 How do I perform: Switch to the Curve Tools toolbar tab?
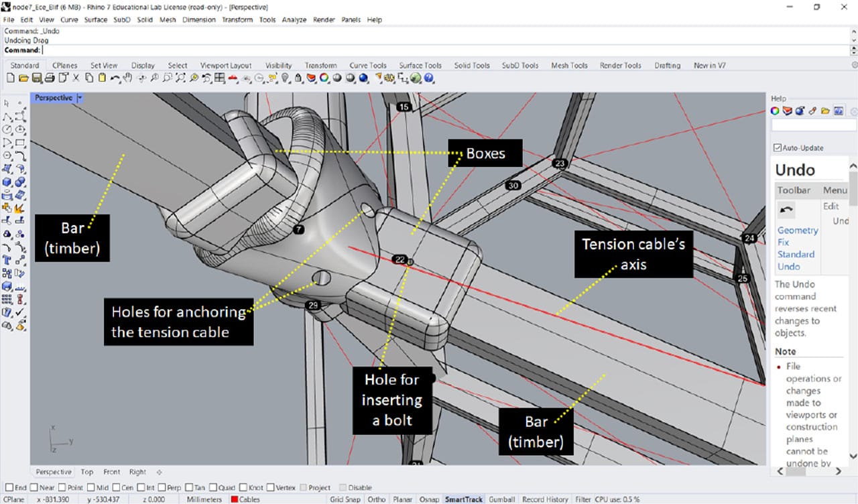[367, 65]
